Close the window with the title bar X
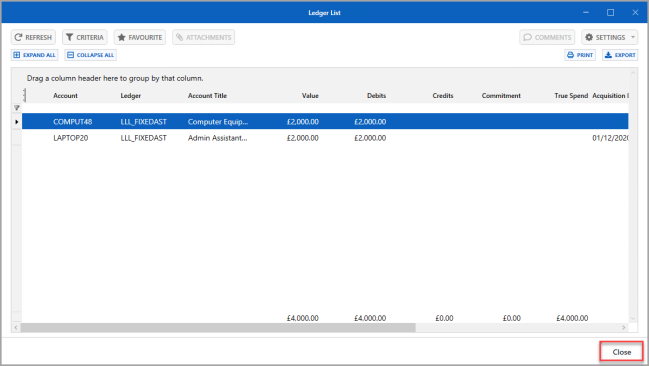 [635, 12]
